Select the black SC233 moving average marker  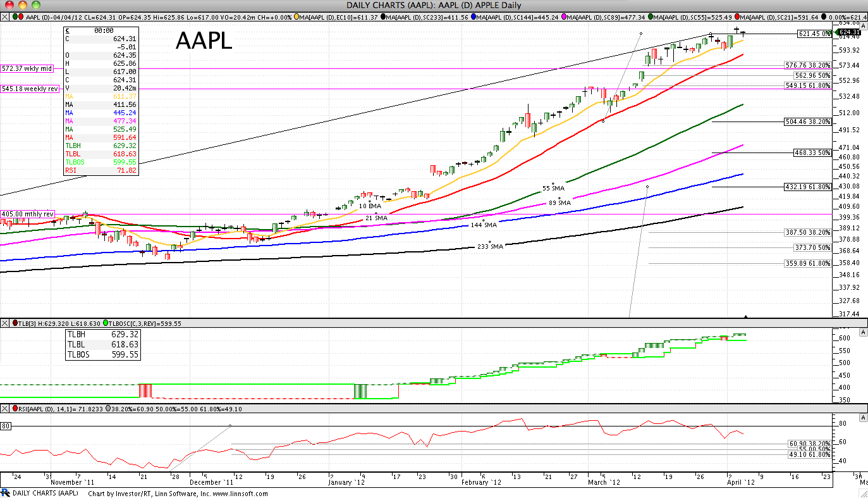(384, 15)
